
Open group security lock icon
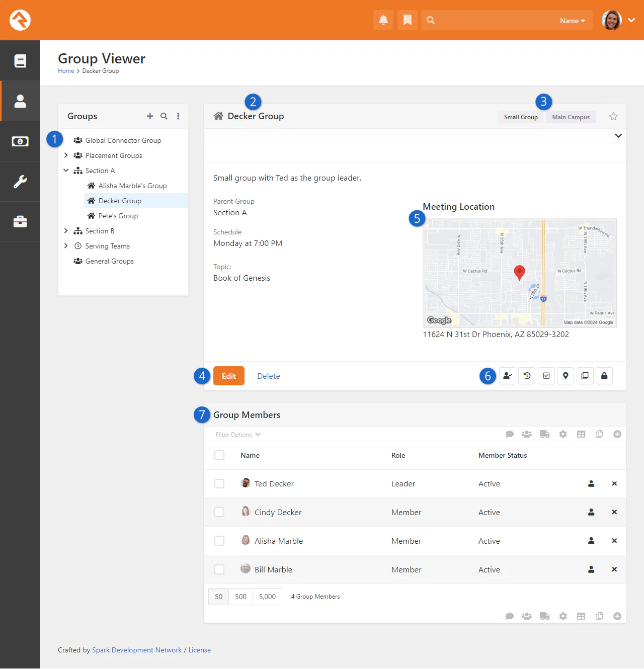pos(604,376)
